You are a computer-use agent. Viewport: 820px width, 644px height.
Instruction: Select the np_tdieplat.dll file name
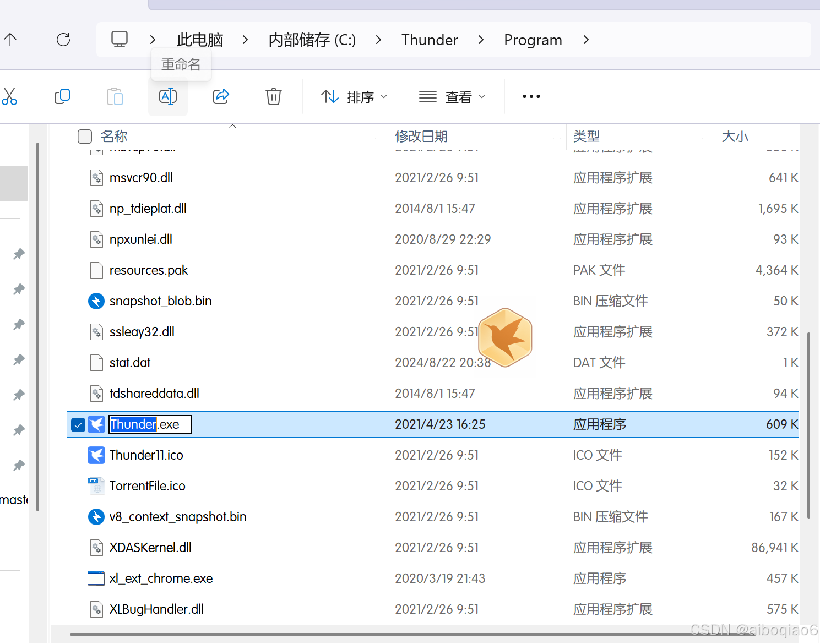pos(148,209)
